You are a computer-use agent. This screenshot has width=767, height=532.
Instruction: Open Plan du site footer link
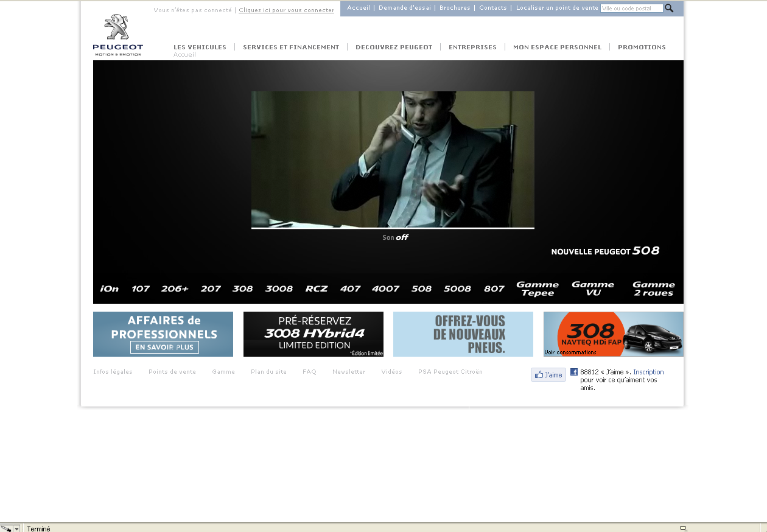[268, 372]
